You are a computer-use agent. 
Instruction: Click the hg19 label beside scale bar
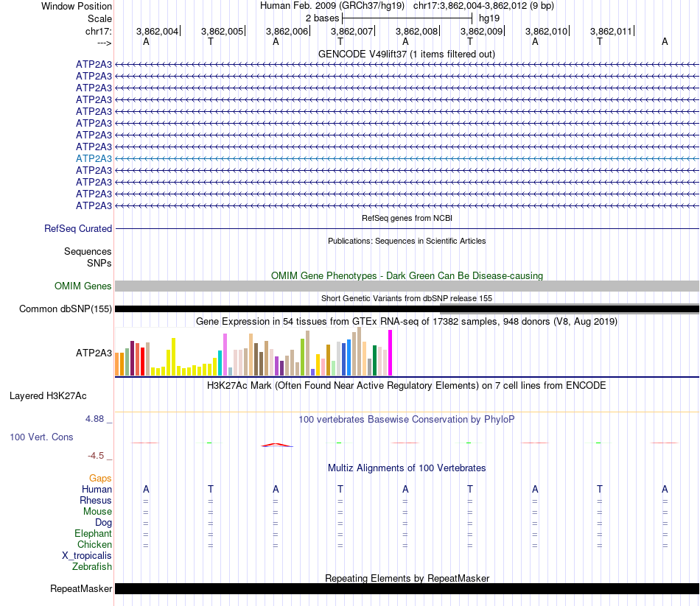489,18
